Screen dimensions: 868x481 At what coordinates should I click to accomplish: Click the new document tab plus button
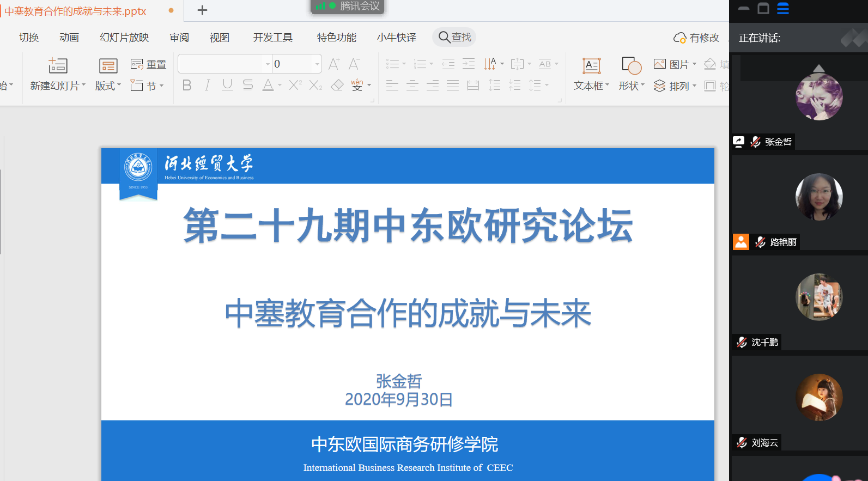202,10
